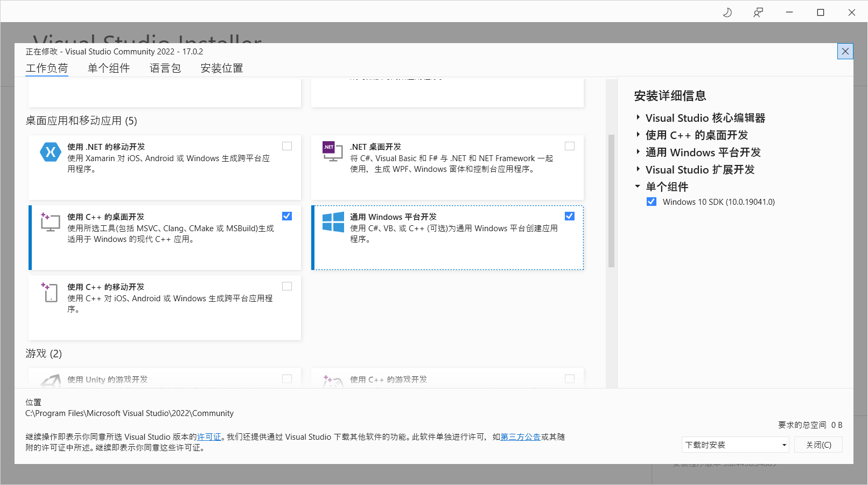Screen dimensions: 868x485
Task: Uncheck Windows 10 SDK (10.0.19041.0)
Action: coord(652,201)
